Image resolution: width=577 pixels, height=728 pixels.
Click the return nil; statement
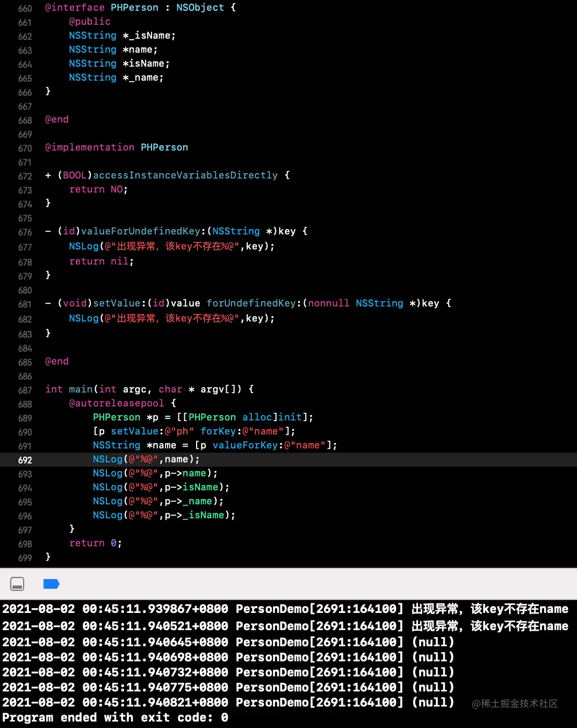101,261
